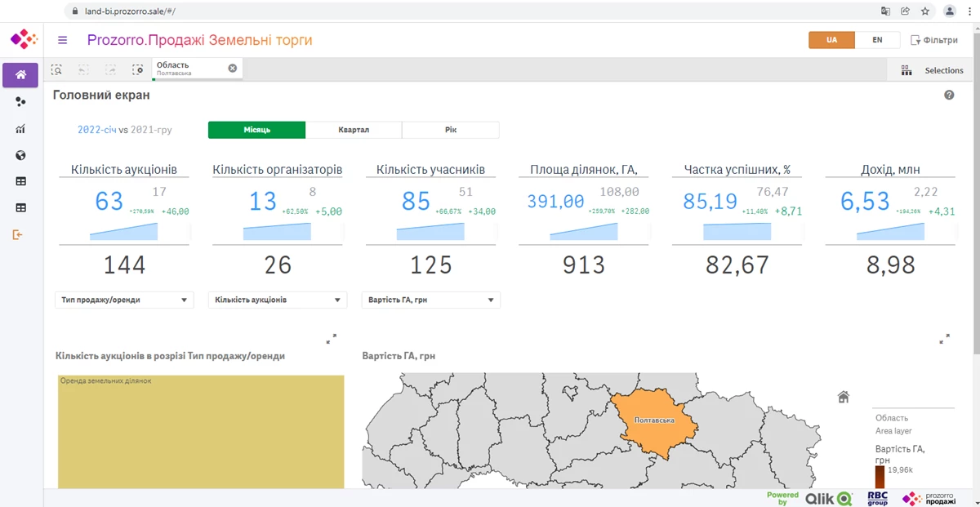Open the globe map sidebar icon
The image size is (980, 507).
(x=20, y=155)
